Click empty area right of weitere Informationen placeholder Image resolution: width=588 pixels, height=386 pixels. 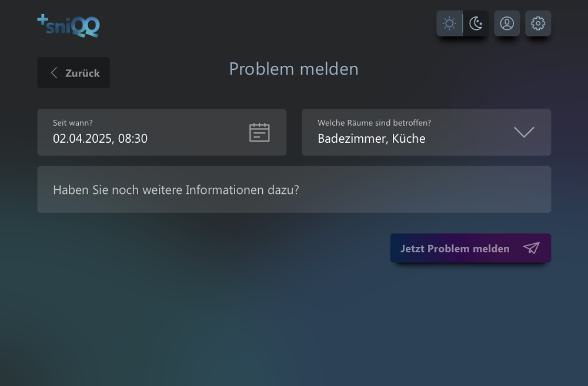point(423,190)
